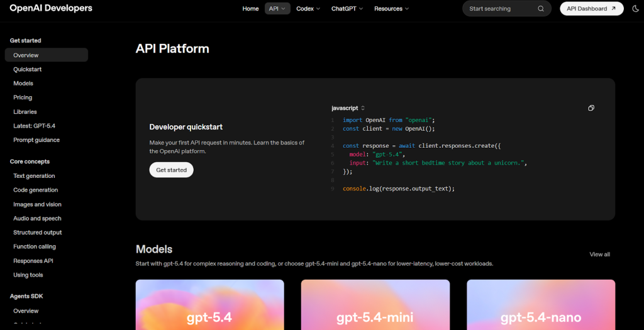Copy the code sample using copy icon
Image resolution: width=644 pixels, height=330 pixels.
click(x=591, y=108)
